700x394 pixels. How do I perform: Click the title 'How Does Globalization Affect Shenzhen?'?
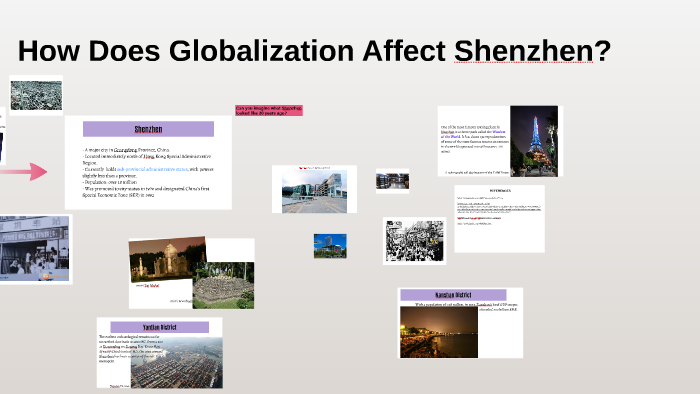314,51
